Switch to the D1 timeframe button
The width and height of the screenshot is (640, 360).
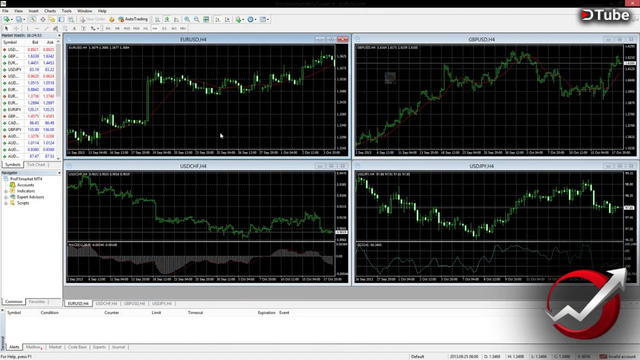coord(164,29)
